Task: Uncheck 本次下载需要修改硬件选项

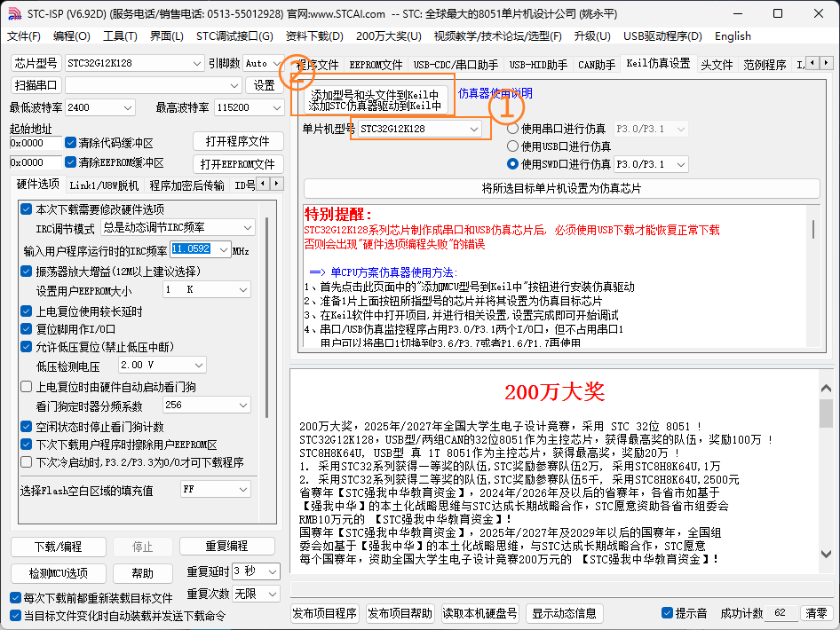Action: pyautogui.click(x=26, y=209)
